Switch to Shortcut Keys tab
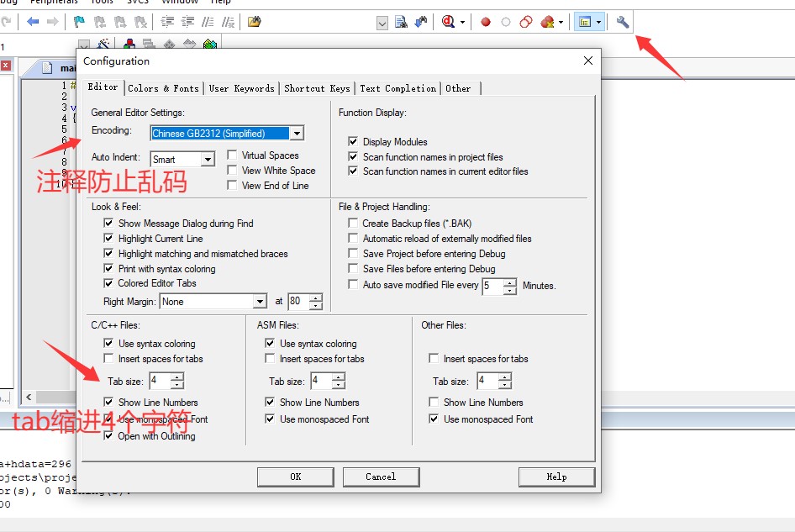Image resolution: width=795 pixels, height=532 pixels. click(x=317, y=88)
